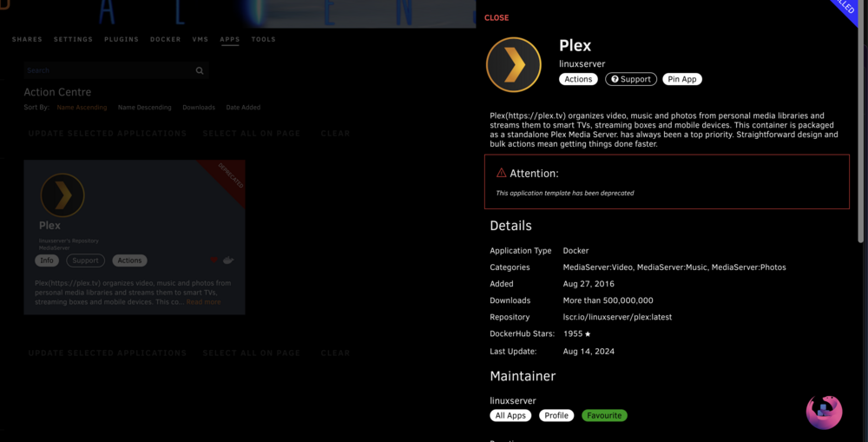Show All Apps from linuxserver maintainer
The image size is (868, 442).
[x=510, y=415]
